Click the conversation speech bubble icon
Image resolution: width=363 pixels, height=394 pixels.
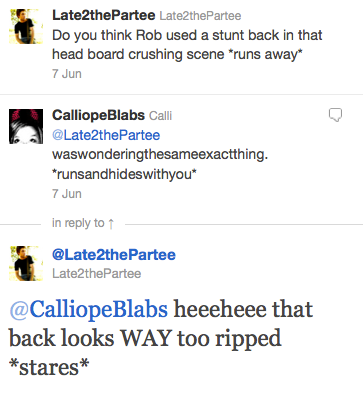click(335, 115)
